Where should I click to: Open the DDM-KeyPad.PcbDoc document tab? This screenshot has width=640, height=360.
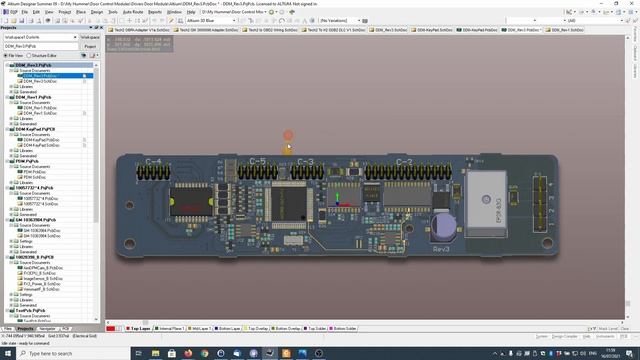(x=477, y=30)
